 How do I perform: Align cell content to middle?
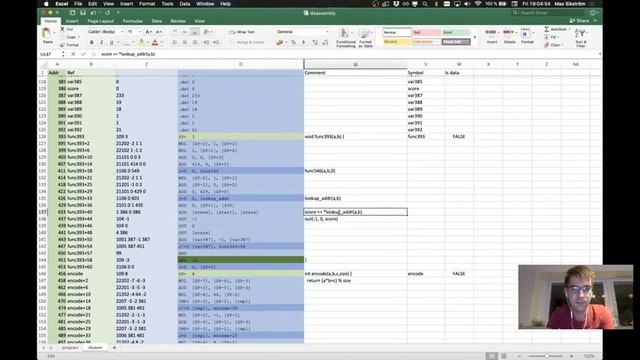[184, 32]
